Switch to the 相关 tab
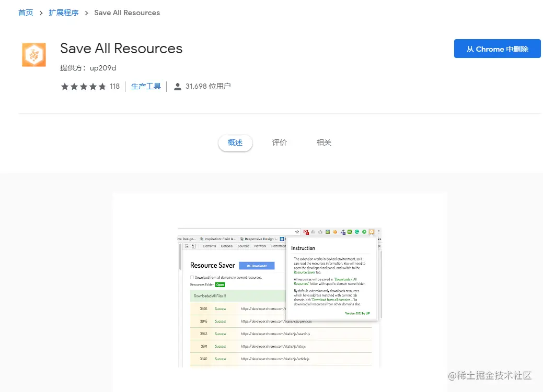This screenshot has width=543, height=392. click(x=324, y=142)
